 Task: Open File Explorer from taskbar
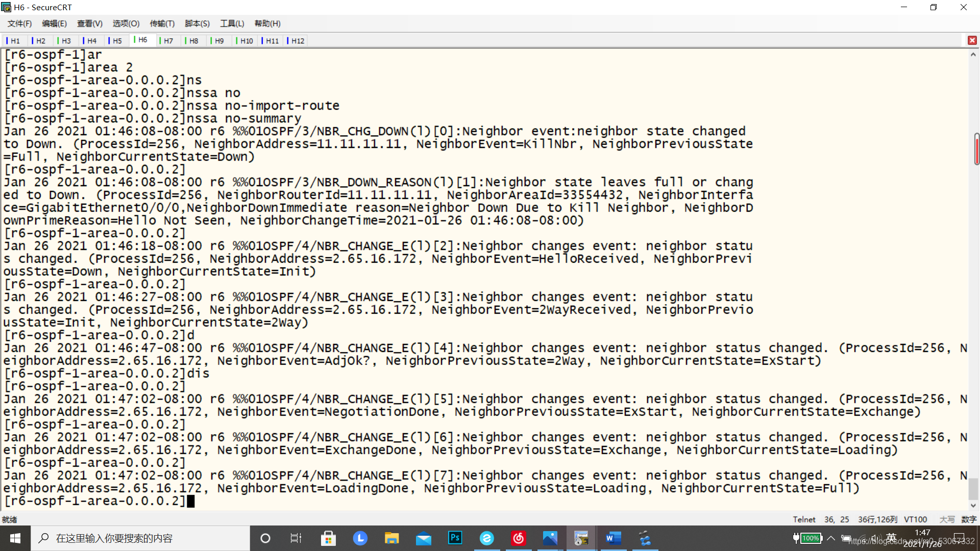pos(391,538)
